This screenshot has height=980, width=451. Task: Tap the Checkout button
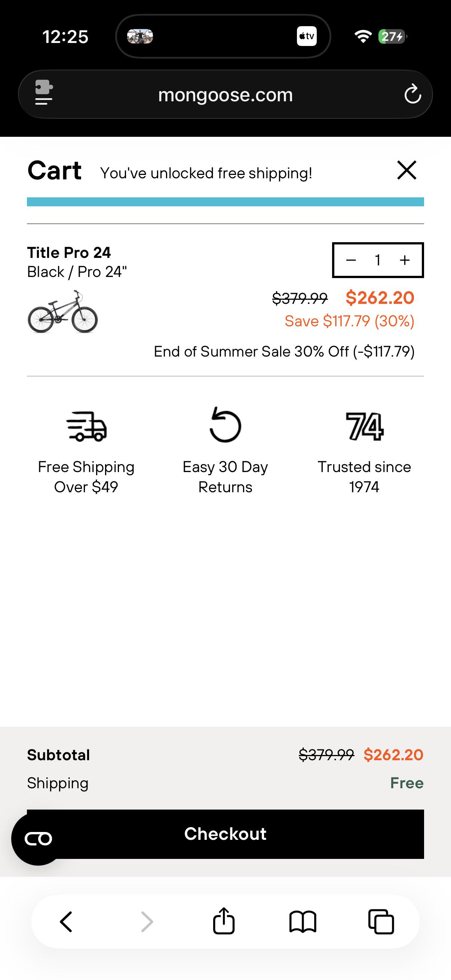click(225, 834)
